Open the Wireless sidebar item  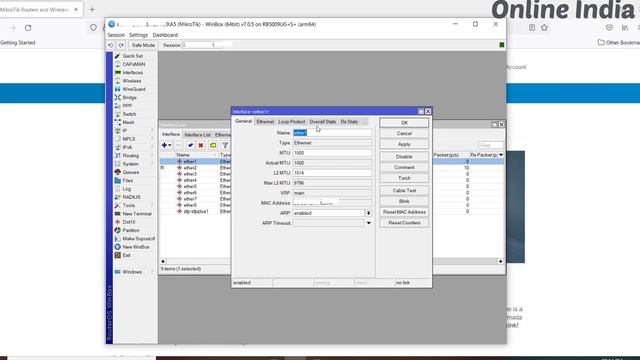(x=131, y=81)
